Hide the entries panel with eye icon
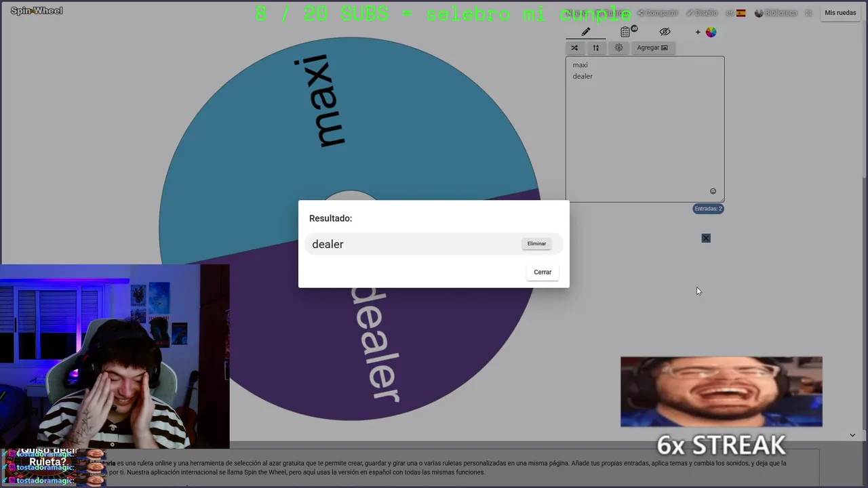Image resolution: width=868 pixels, height=488 pixels. coord(665,32)
